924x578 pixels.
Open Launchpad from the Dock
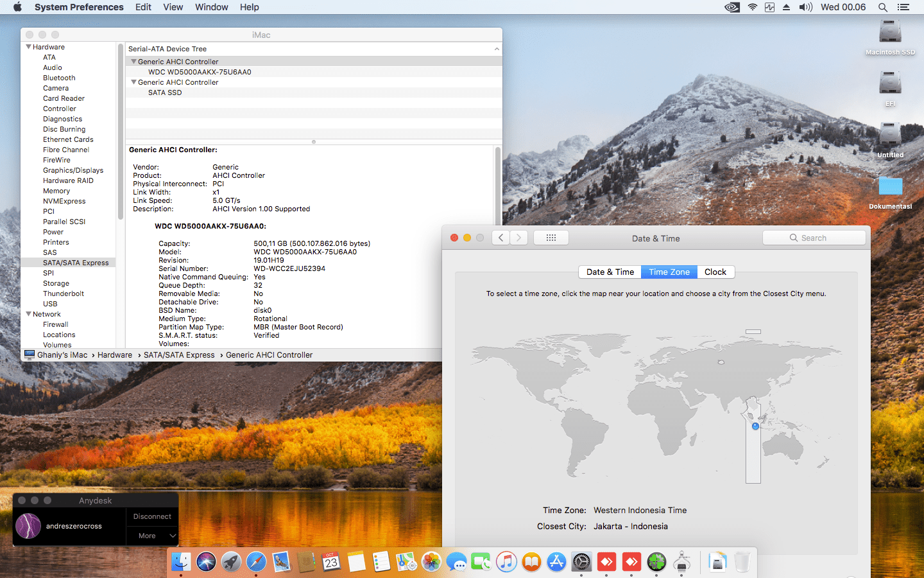click(231, 562)
